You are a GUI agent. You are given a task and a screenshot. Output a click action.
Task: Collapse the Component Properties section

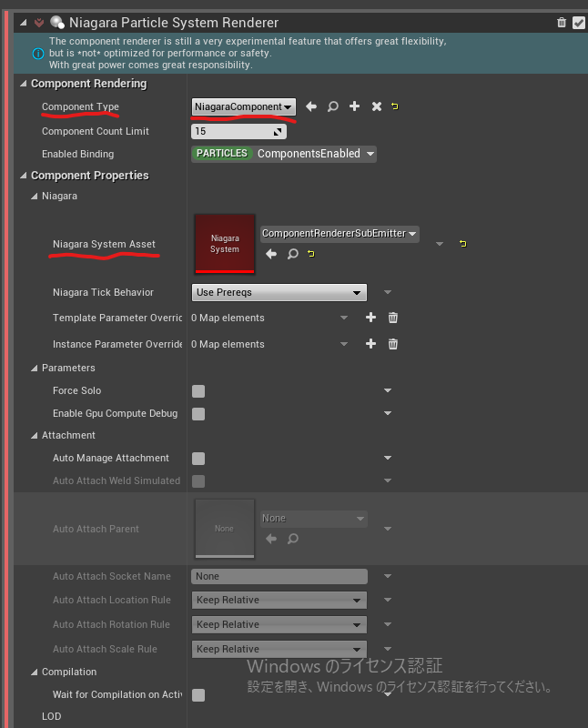point(24,176)
